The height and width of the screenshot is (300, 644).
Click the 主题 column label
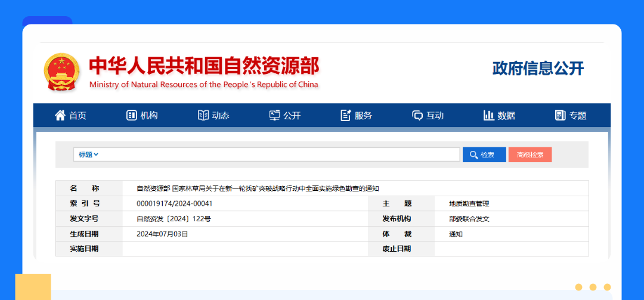click(397, 204)
